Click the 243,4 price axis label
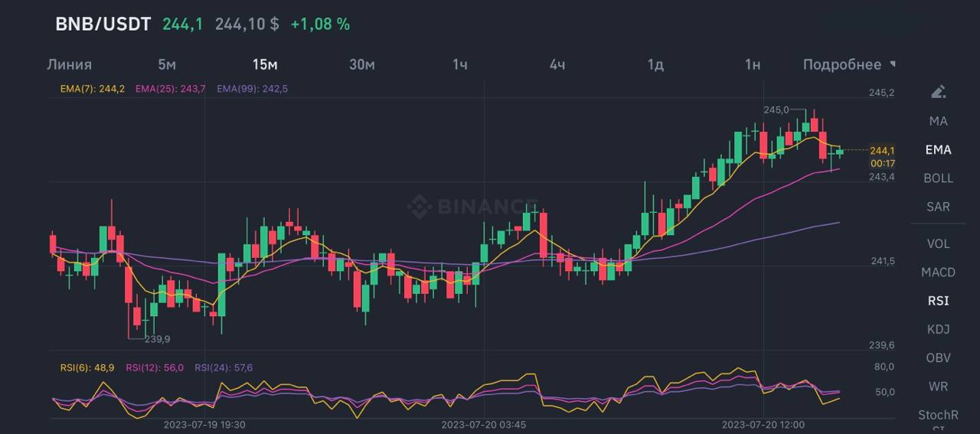Image resolution: width=980 pixels, height=434 pixels. pyautogui.click(x=881, y=177)
